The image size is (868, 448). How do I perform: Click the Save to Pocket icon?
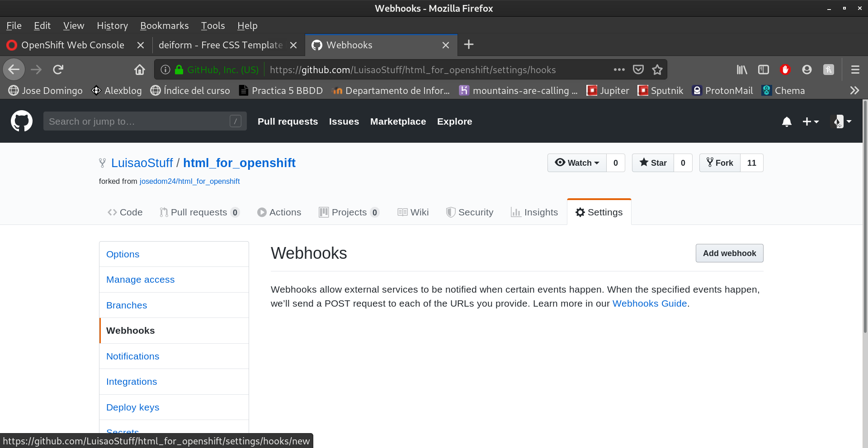pyautogui.click(x=638, y=70)
